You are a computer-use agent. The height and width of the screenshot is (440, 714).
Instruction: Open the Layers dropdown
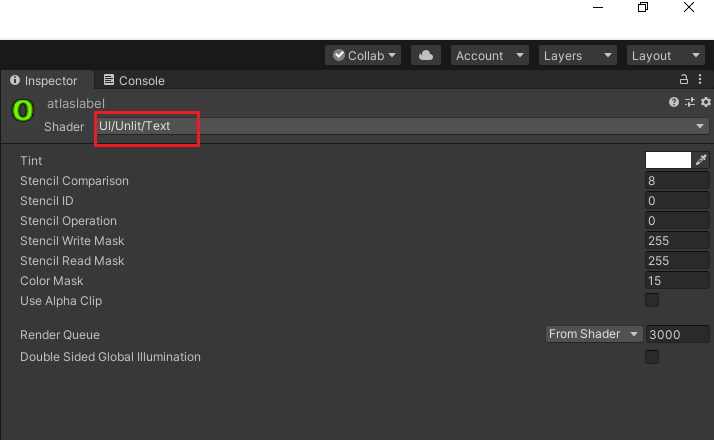click(577, 56)
